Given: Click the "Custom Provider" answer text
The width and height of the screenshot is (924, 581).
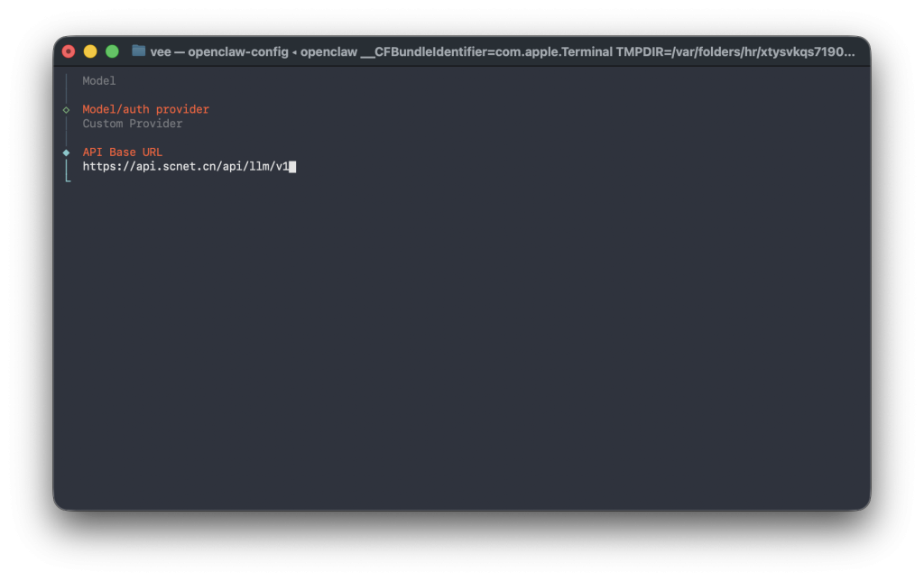Looking at the screenshot, I should coord(133,124).
